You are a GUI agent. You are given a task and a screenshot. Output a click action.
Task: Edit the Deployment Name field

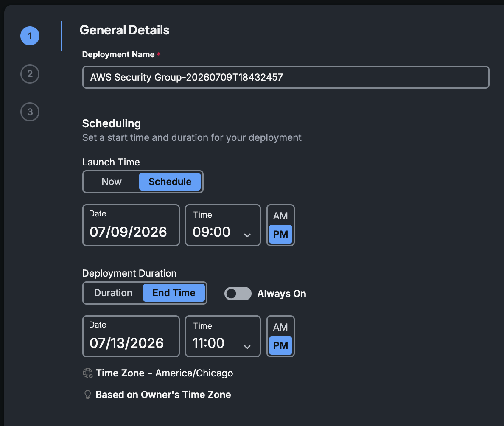[x=286, y=77]
